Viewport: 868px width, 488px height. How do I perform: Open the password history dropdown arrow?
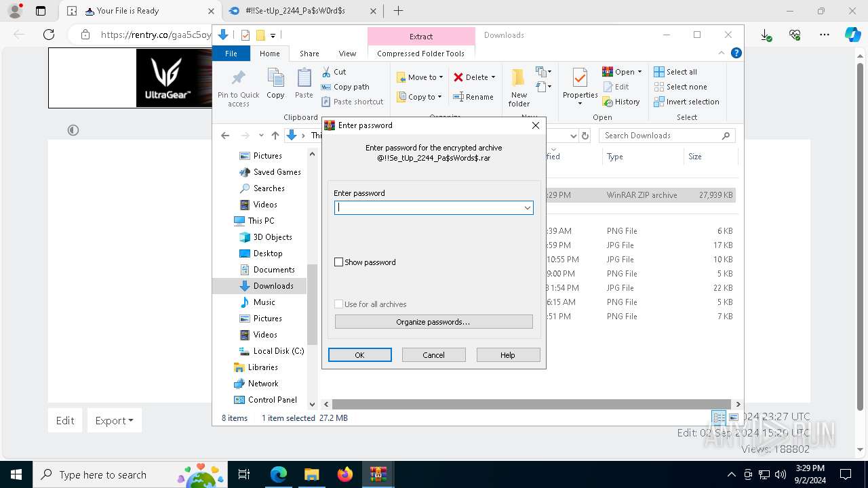point(527,208)
